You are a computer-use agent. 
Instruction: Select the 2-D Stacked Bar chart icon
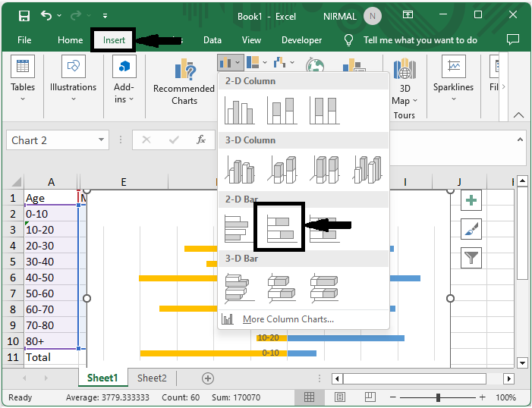280,227
